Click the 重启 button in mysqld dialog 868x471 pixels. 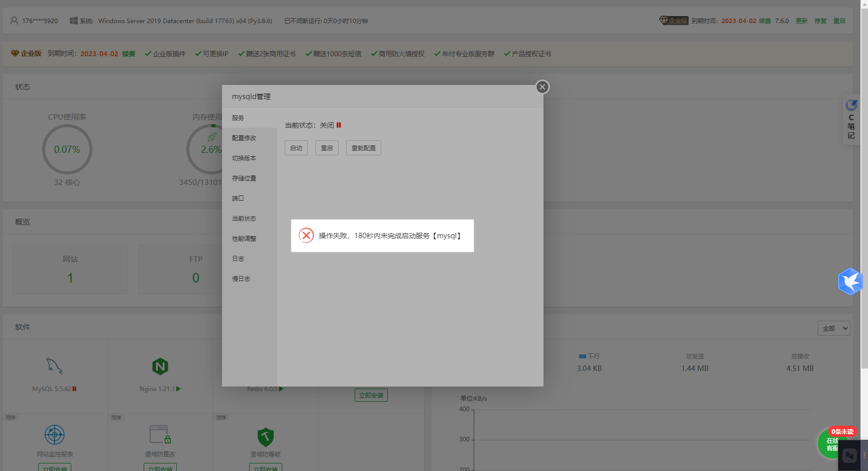(327, 148)
